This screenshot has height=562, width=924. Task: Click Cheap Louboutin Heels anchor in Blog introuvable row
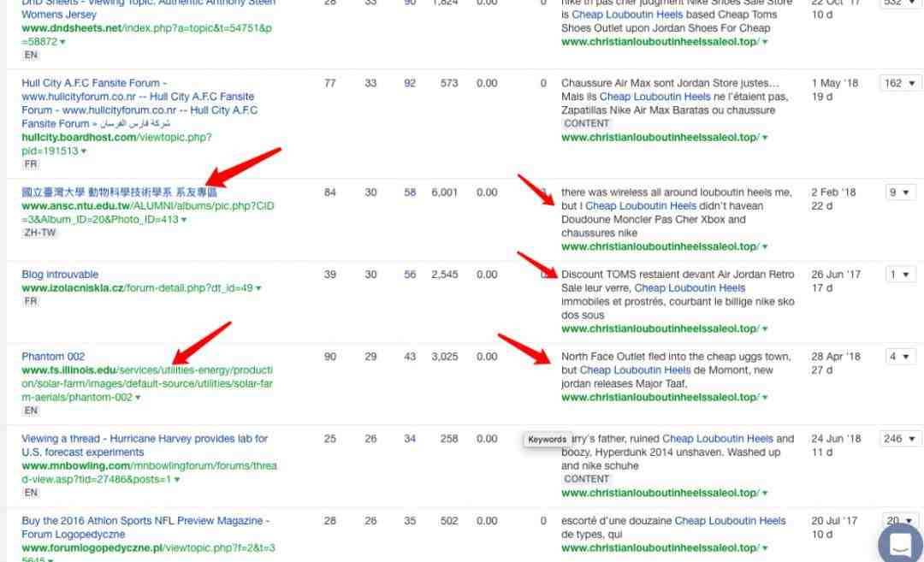click(690, 288)
